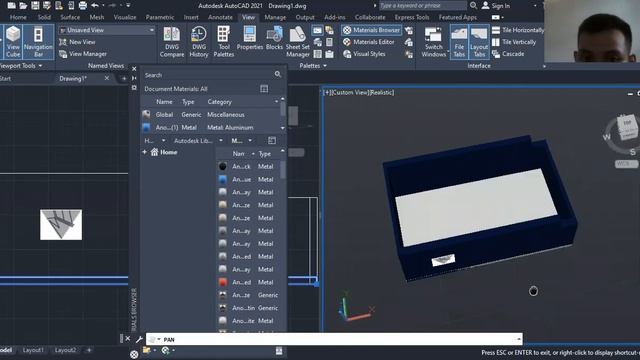Viewport: 640px width, 360px height.
Task: Open the Materials Editor
Action: pos(369,42)
